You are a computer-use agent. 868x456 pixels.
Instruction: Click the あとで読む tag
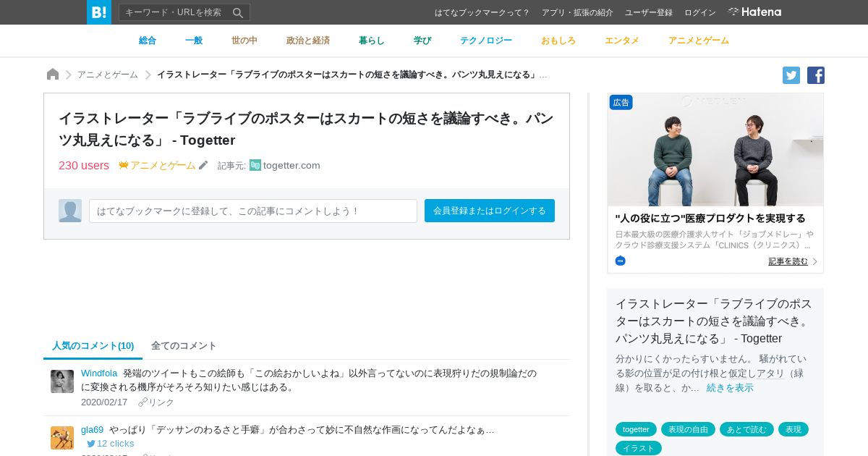coord(746,429)
